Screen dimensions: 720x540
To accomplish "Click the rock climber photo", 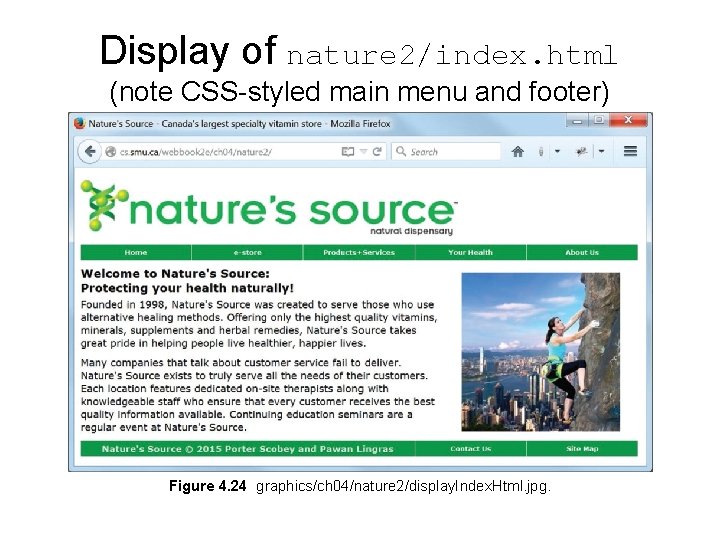I will click(x=540, y=352).
